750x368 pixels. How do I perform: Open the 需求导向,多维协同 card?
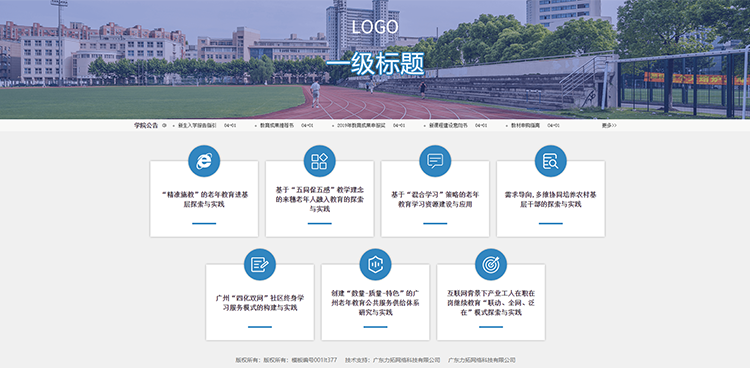click(x=551, y=199)
